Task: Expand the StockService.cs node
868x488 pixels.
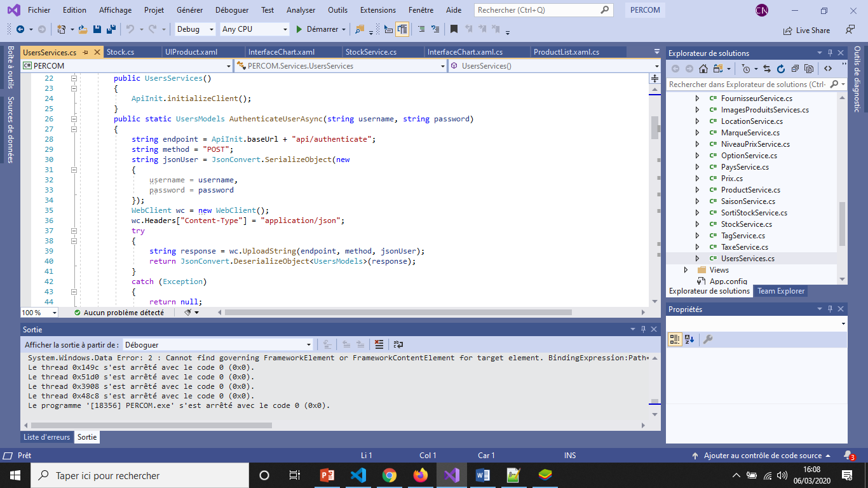Action: [x=697, y=224]
